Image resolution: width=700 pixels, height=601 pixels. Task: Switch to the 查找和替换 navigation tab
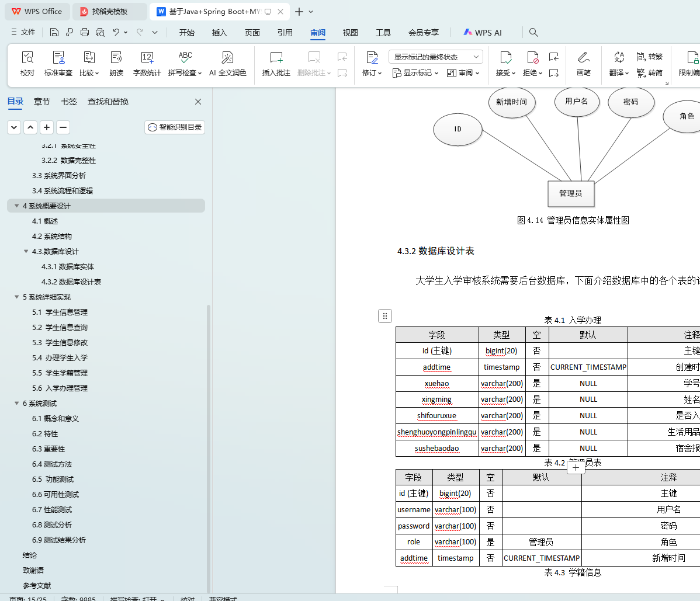click(x=108, y=102)
